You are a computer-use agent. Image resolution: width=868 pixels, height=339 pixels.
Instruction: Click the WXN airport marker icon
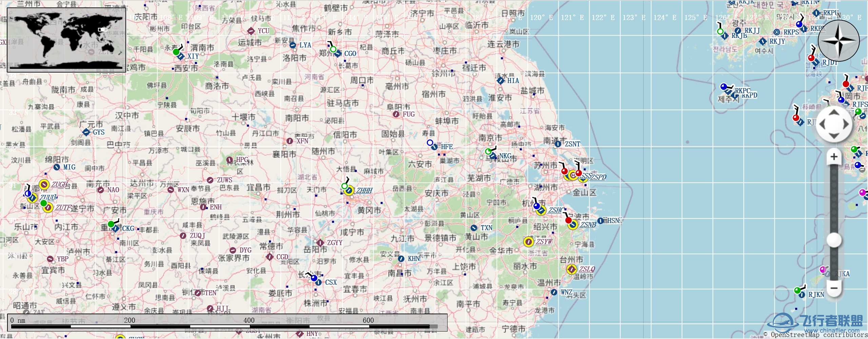coord(171,190)
